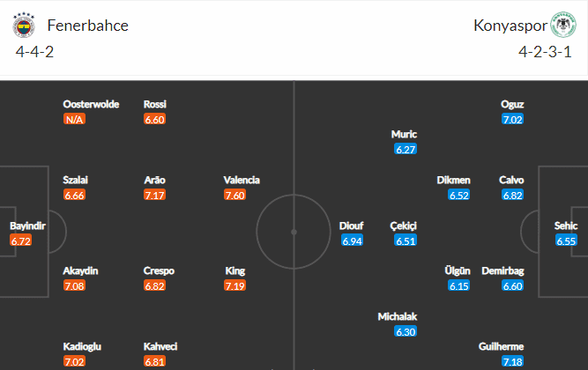Click Demirbag's 6.60 rating badge
Screen dimensions: 588x370
tap(512, 285)
